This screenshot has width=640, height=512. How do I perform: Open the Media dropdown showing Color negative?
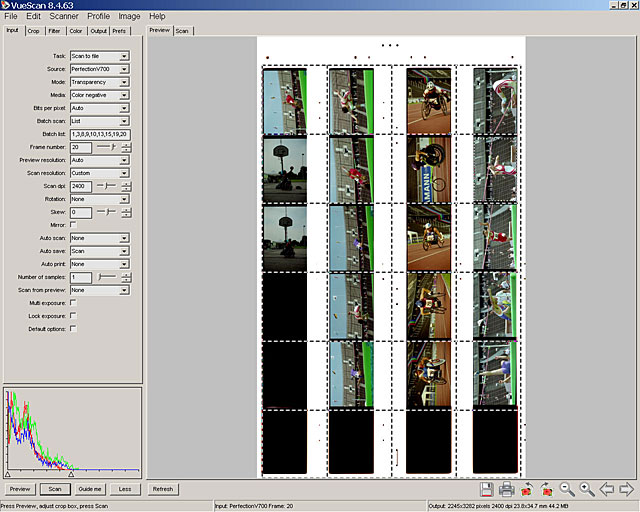pos(99,95)
